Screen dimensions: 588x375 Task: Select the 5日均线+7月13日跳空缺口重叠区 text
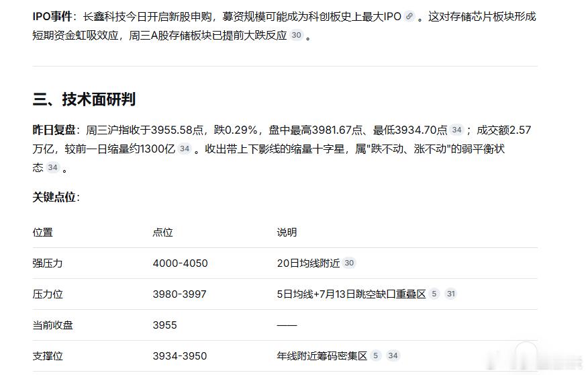tap(351, 294)
